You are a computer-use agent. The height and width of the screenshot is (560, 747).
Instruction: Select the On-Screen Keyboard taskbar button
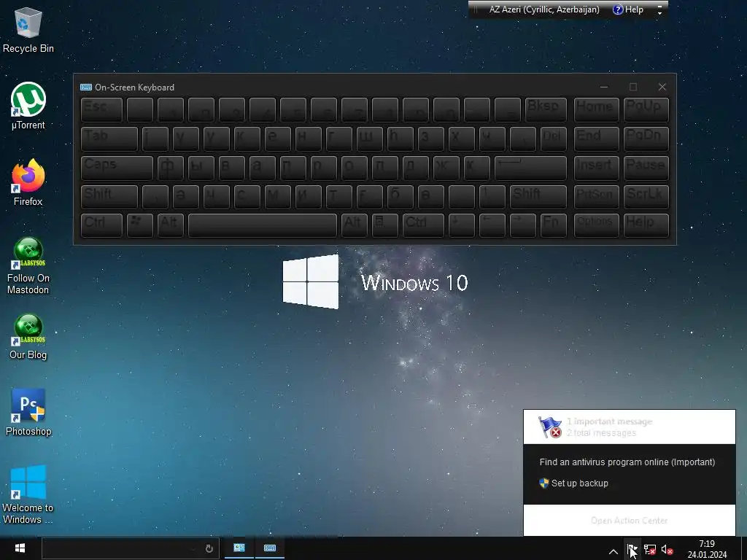tap(270, 548)
